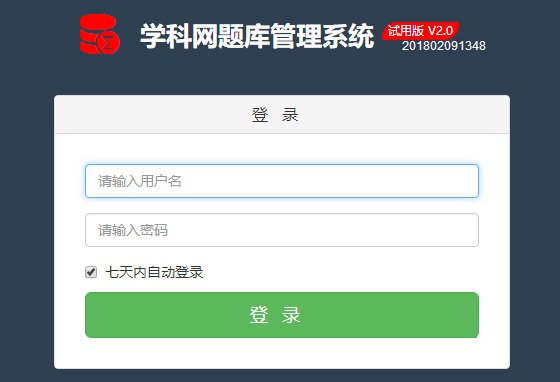Click the red 试用版 V2.0 badge
560x382 pixels.
pyautogui.click(x=421, y=31)
